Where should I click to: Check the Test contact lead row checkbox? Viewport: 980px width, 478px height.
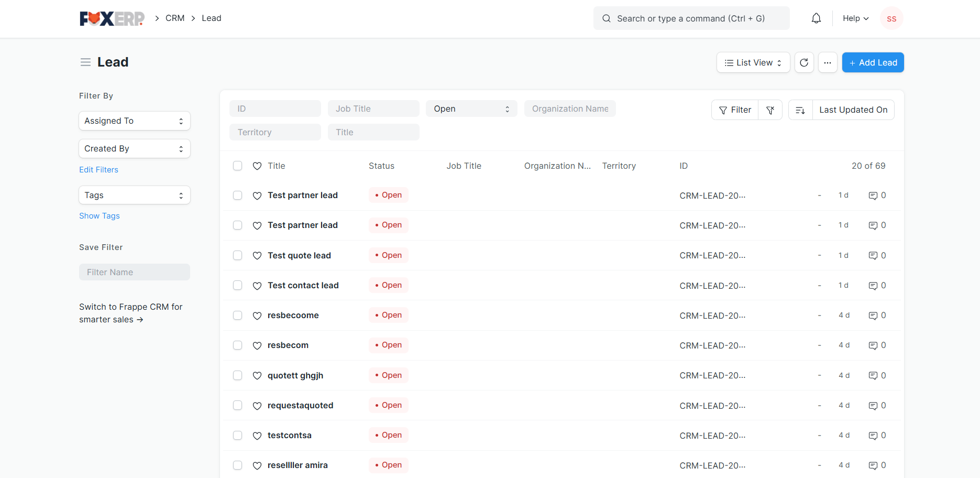point(238,285)
